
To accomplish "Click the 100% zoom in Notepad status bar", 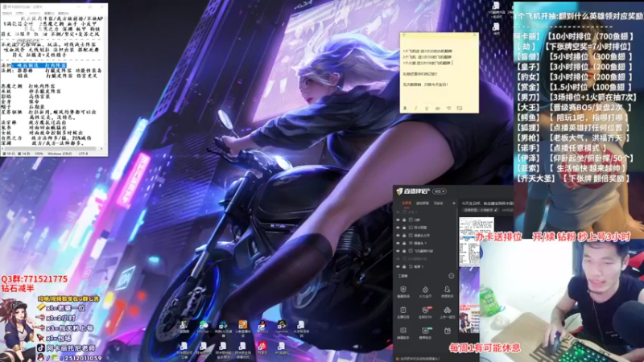I will tap(39, 154).
